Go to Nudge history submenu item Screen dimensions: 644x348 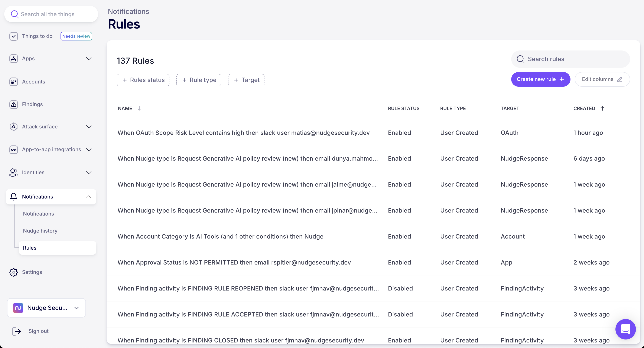coord(40,231)
